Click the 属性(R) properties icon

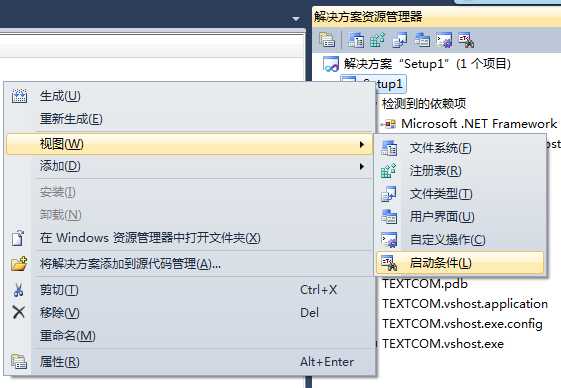pyautogui.click(x=19, y=362)
